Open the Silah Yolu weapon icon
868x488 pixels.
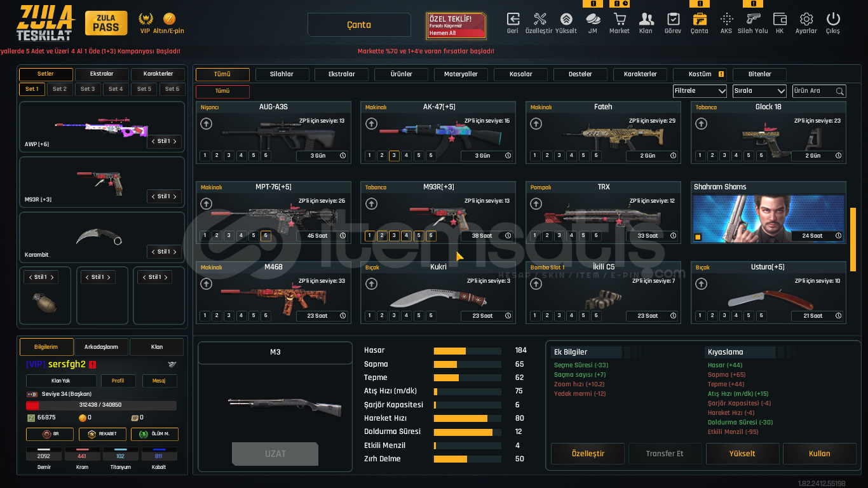[x=753, y=20]
